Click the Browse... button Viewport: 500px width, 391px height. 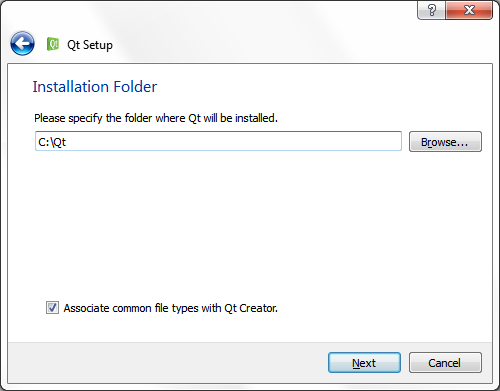pos(445,142)
